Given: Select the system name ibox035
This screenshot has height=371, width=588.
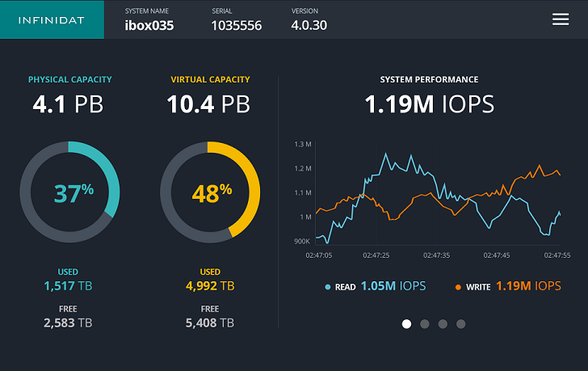Looking at the screenshot, I should (x=149, y=25).
